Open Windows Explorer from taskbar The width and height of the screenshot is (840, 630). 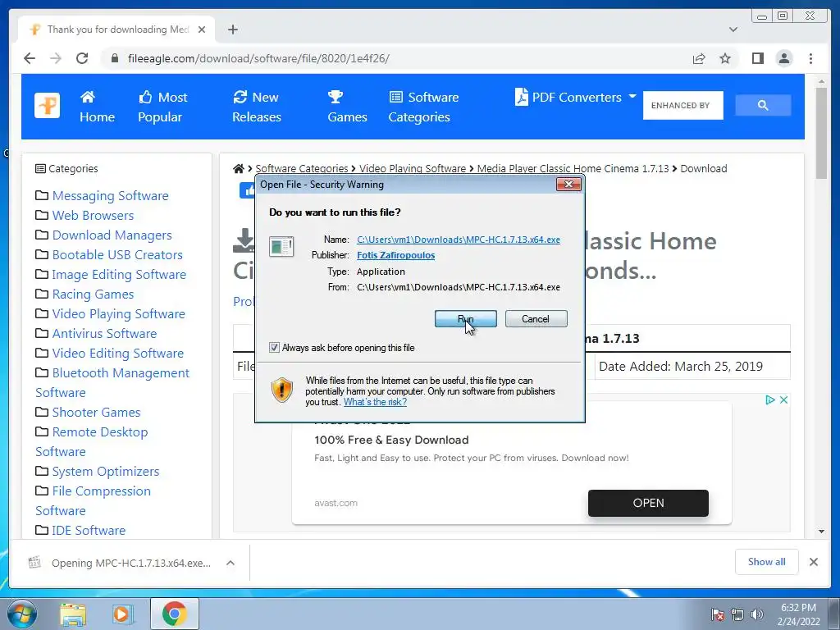(73, 614)
